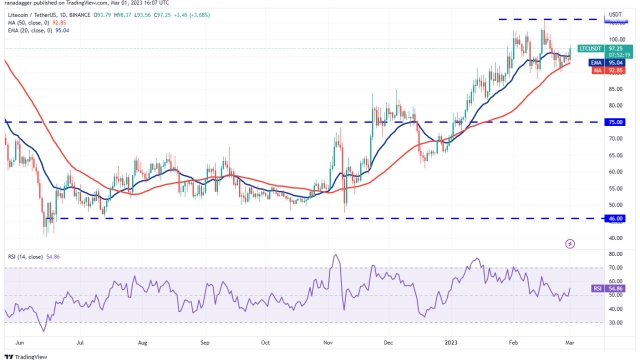Click the Dec label on time axis
The image size is (640, 360).
[388, 343]
